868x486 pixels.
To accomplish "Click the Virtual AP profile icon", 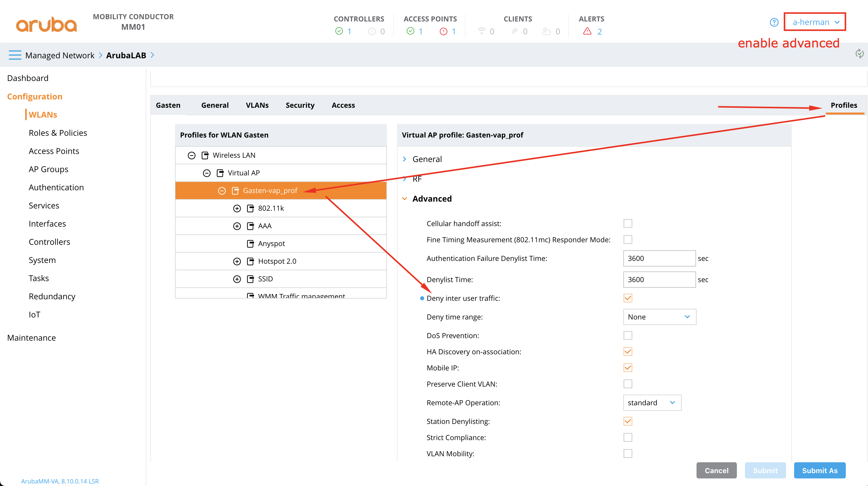I will (x=220, y=173).
